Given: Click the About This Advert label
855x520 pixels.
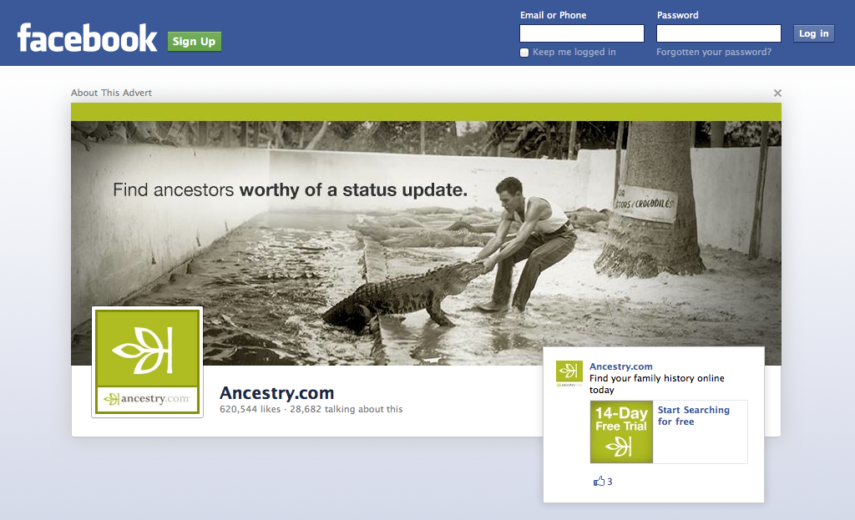Looking at the screenshot, I should [111, 93].
